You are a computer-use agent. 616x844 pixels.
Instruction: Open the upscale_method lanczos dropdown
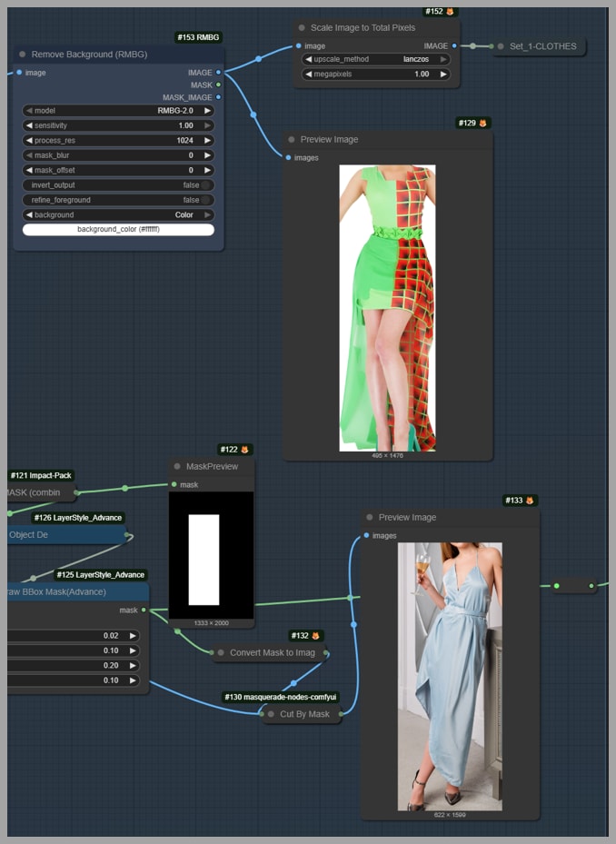pyautogui.click(x=376, y=59)
